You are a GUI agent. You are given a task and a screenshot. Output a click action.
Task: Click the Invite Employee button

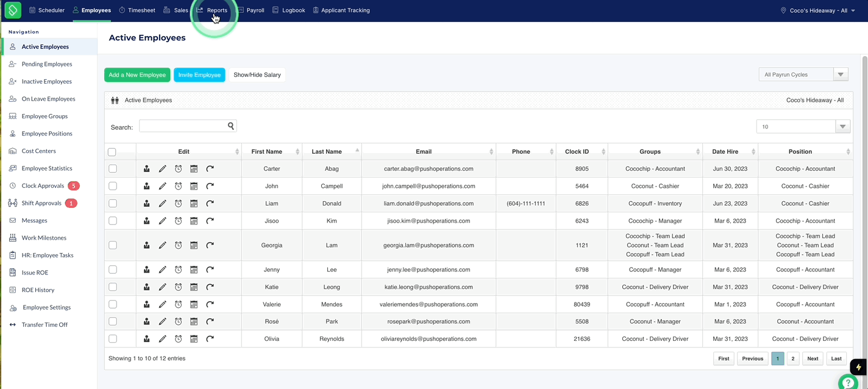(199, 75)
